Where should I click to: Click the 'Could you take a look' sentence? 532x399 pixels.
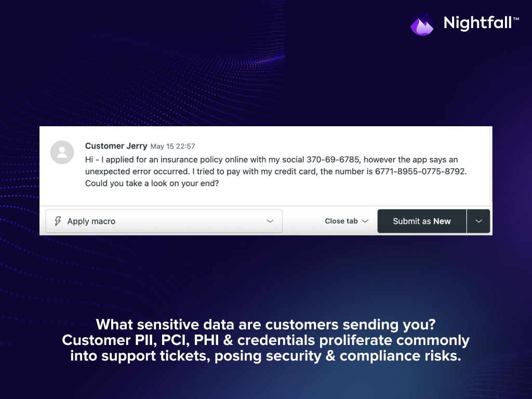point(152,183)
